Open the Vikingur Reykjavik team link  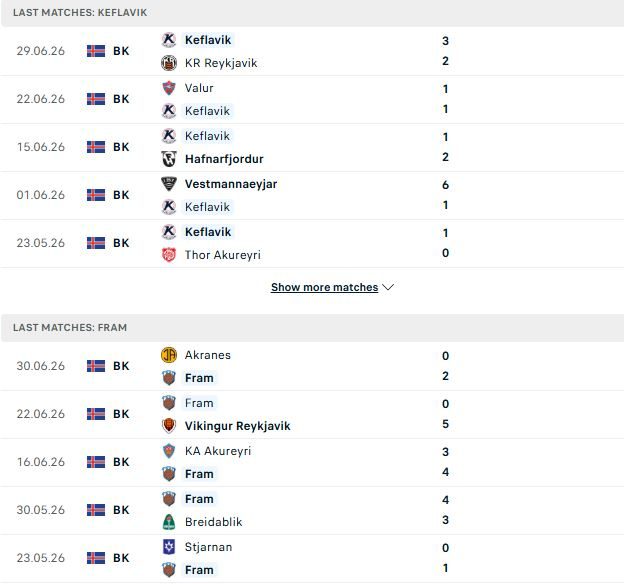point(238,426)
